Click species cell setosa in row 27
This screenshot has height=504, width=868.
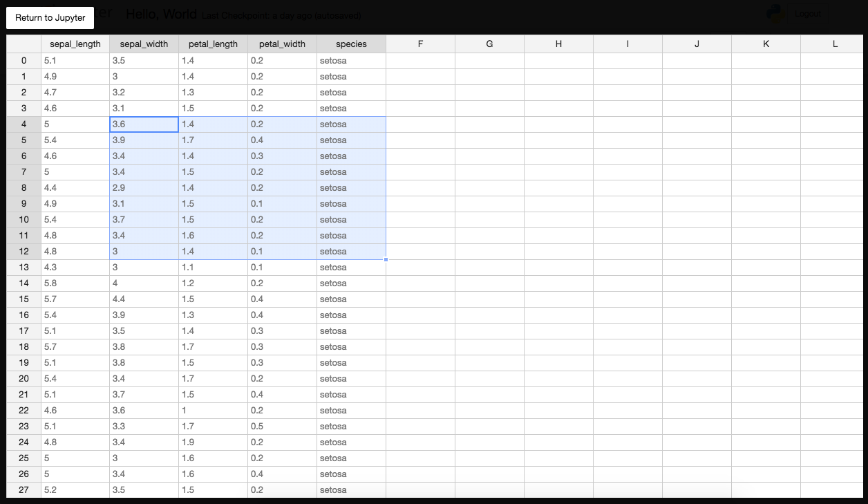click(x=352, y=490)
